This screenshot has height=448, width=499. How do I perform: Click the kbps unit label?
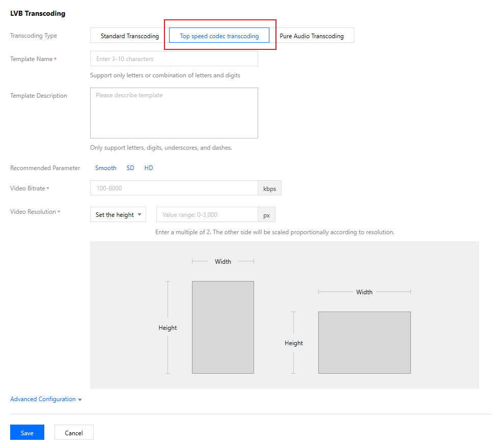(269, 188)
